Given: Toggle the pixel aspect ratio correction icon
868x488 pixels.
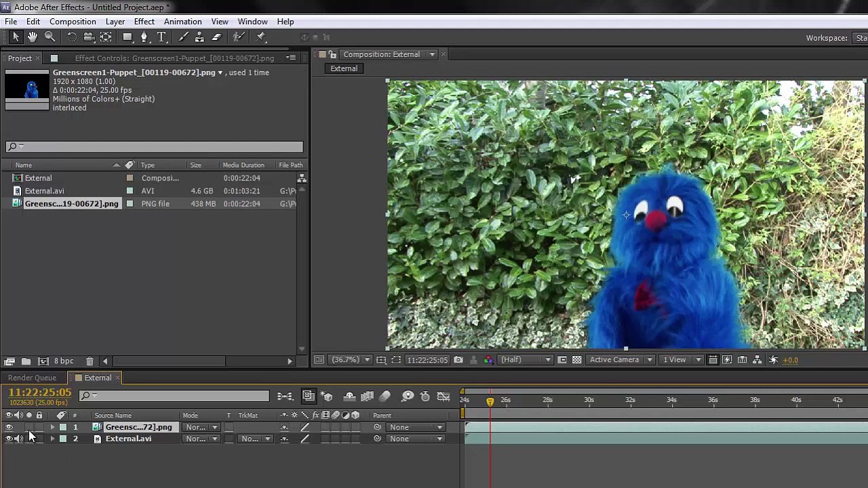Looking at the screenshot, I should [713, 360].
